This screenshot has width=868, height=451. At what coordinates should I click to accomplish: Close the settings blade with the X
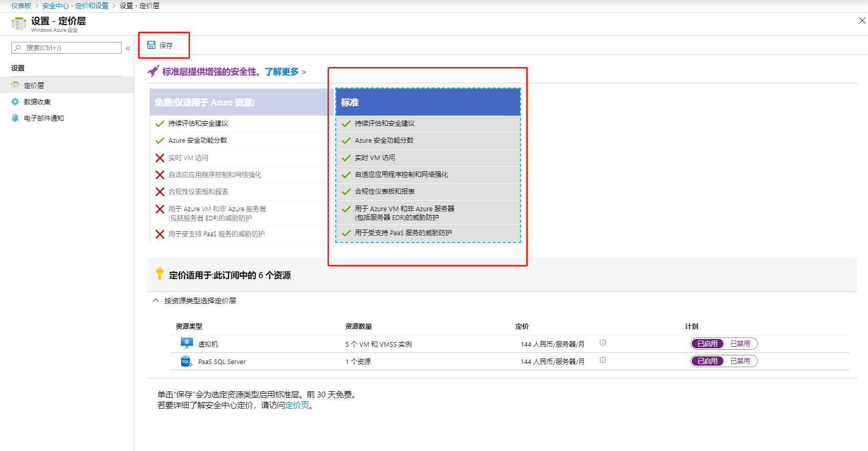862,20
